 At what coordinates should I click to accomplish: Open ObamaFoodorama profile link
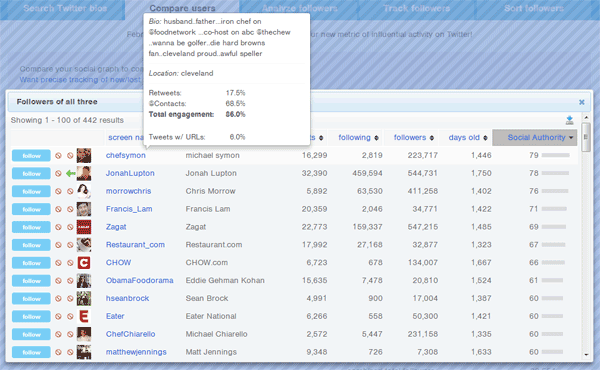(139, 280)
